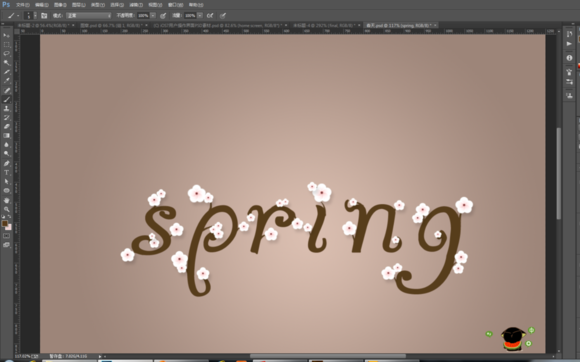Enable airbrush-style build-up effect
The height and width of the screenshot is (362, 580).
210,16
